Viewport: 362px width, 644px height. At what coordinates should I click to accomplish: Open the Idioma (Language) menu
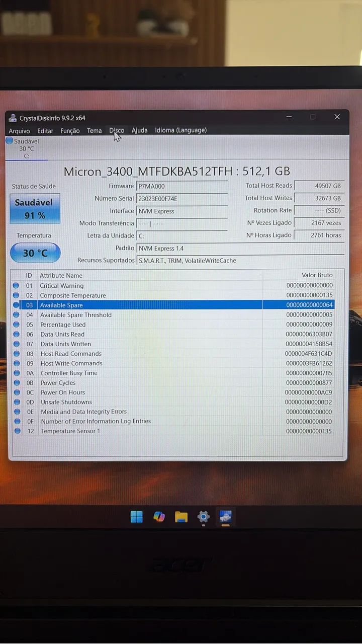coord(180,130)
